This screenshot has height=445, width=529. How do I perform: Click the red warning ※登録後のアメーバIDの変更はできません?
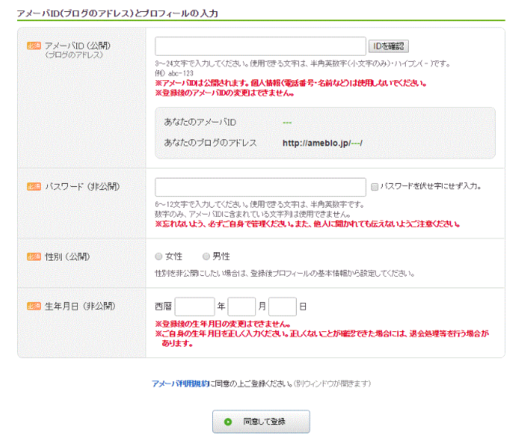[x=224, y=93]
